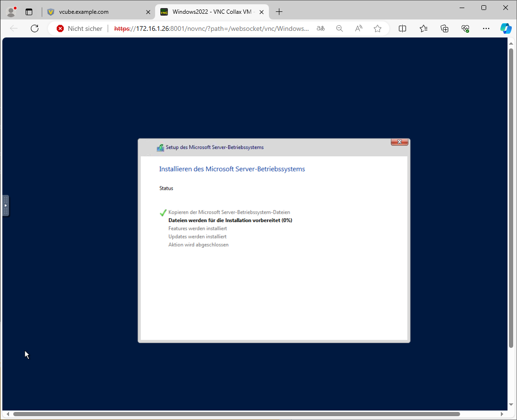The width and height of the screenshot is (517, 420).
Task: Open the browser profile icon
Action: click(x=11, y=12)
